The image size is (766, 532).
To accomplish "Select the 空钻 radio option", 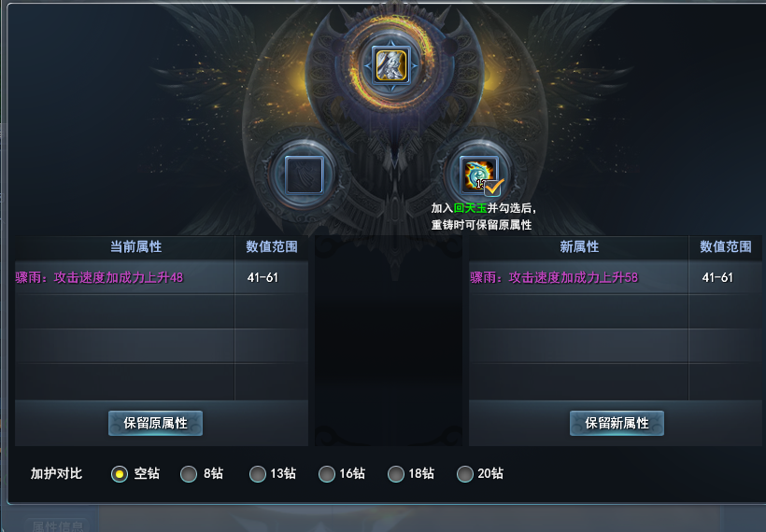I will 120,473.
